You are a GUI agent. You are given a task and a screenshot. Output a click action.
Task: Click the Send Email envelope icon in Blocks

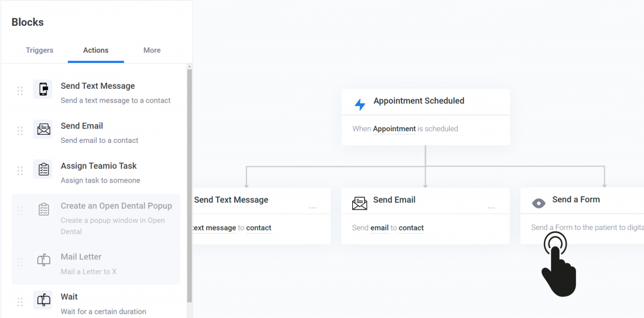pos(43,130)
